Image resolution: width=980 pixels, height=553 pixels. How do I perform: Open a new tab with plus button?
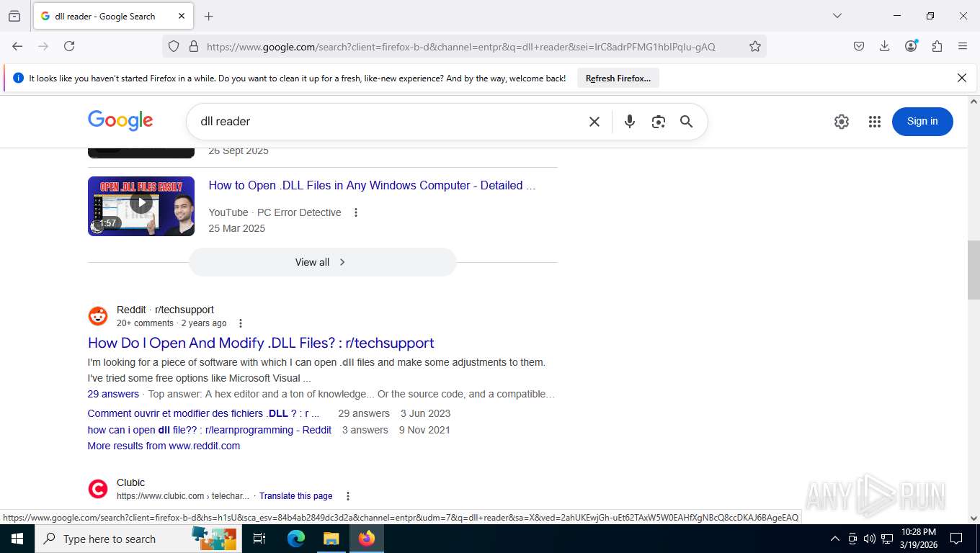pyautogui.click(x=209, y=16)
